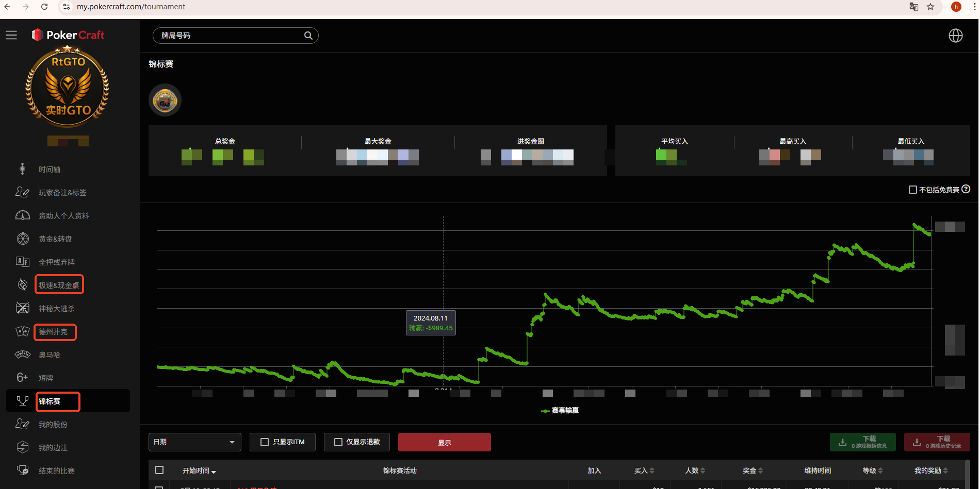Sort the table by 买入 column

click(643, 470)
